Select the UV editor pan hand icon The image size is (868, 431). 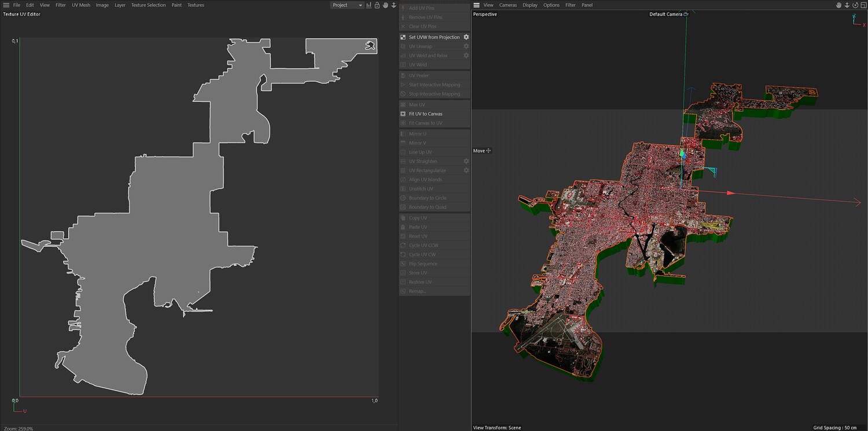coord(385,5)
